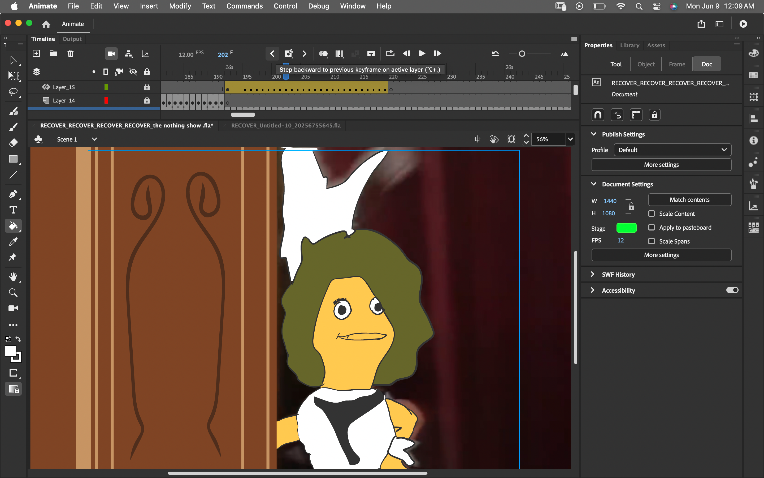Open Layer Parenting view icon
This screenshot has height=478, width=764.
[x=129, y=54]
